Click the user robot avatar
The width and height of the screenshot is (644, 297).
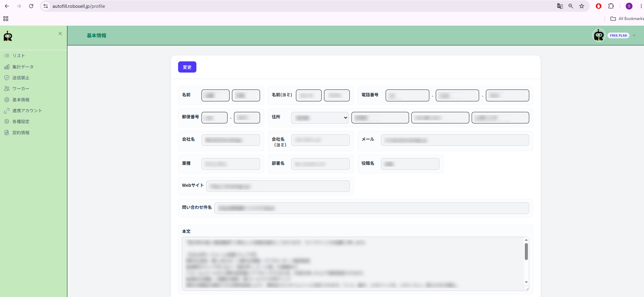click(599, 35)
